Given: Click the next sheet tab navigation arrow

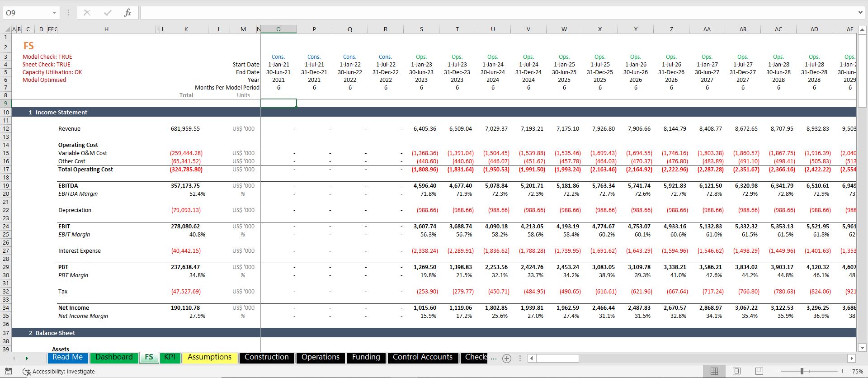Looking at the screenshot, I should pos(27,358).
